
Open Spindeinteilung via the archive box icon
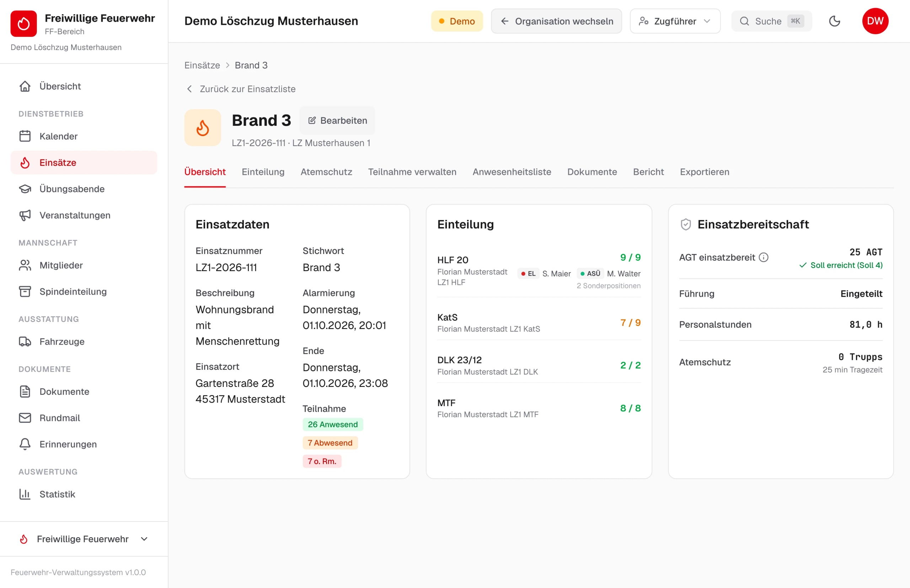coord(25,291)
